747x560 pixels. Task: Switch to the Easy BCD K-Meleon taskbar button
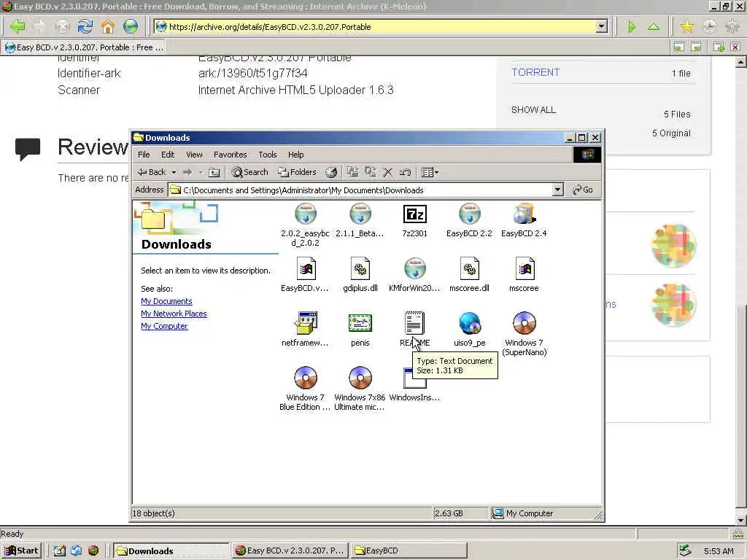[x=290, y=551]
